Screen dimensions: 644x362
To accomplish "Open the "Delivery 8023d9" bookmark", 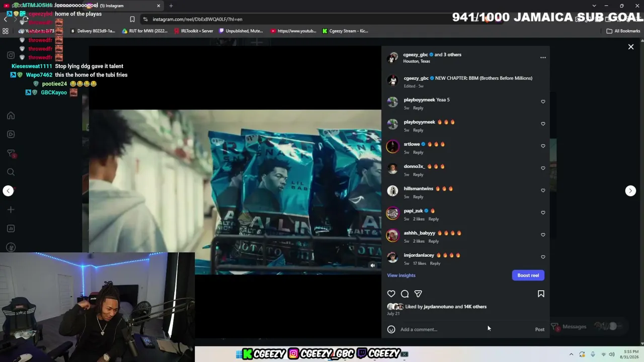I will pyautogui.click(x=92, y=31).
